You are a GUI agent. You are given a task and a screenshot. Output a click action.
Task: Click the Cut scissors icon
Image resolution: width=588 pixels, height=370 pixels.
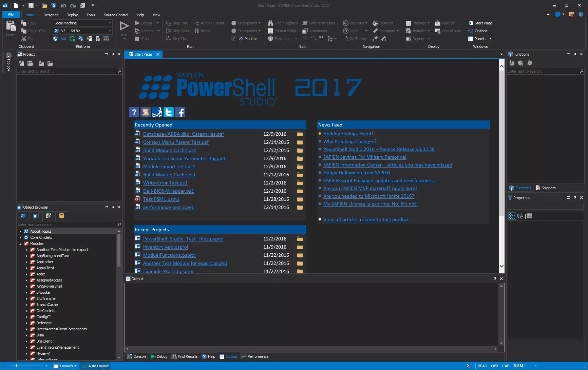pyautogui.click(x=24, y=39)
